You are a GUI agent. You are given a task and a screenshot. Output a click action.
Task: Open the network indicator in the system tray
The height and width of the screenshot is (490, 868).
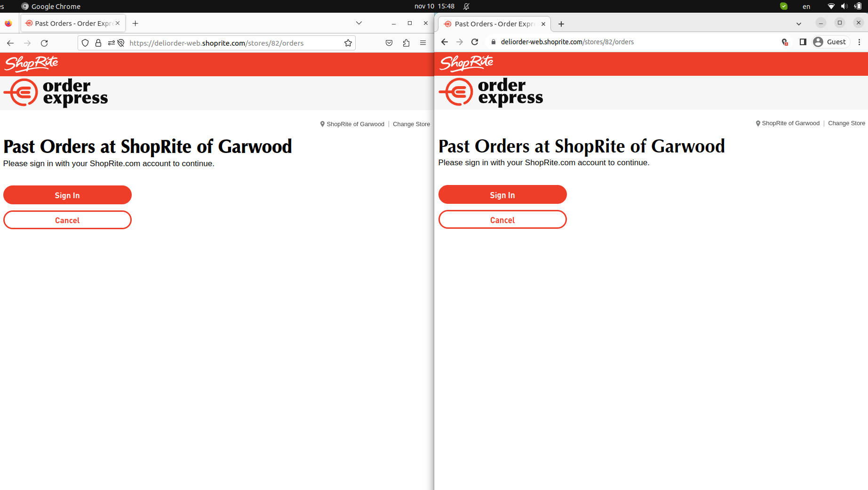pyautogui.click(x=830, y=6)
